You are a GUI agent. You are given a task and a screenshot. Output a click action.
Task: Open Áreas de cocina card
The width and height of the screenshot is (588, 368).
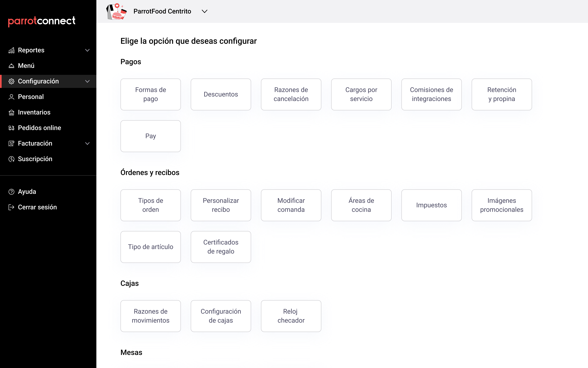pyautogui.click(x=361, y=205)
